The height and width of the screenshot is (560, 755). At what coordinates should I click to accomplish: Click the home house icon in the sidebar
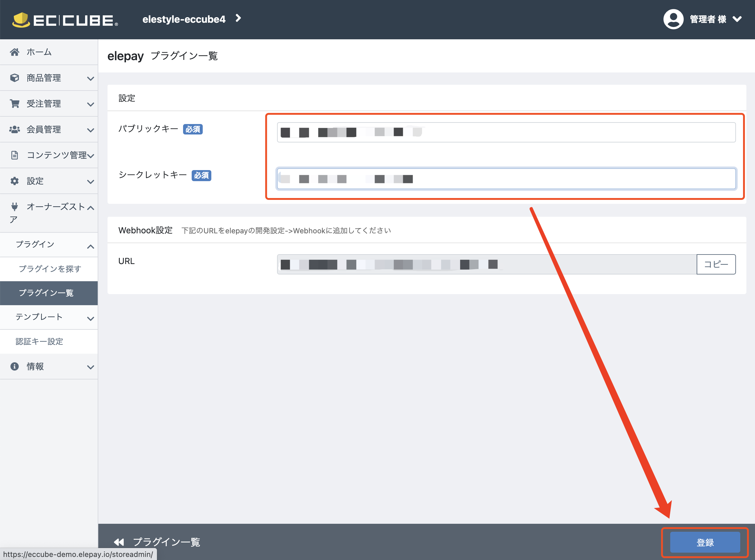click(x=14, y=52)
